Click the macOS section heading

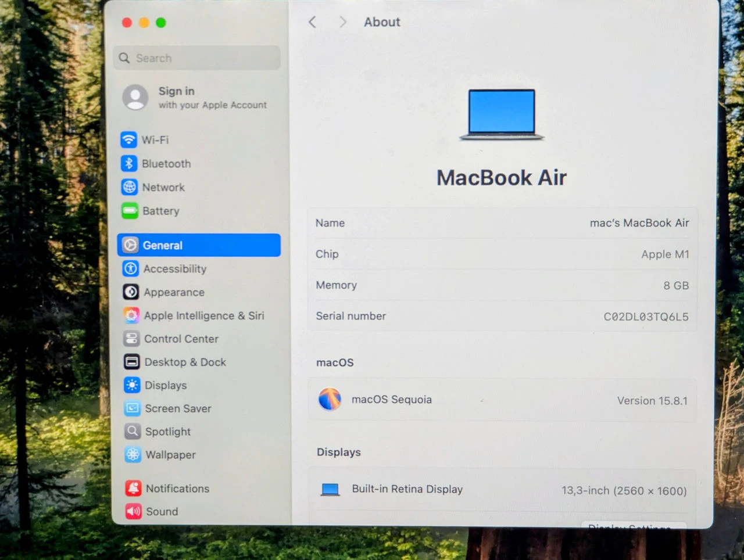[x=335, y=362]
